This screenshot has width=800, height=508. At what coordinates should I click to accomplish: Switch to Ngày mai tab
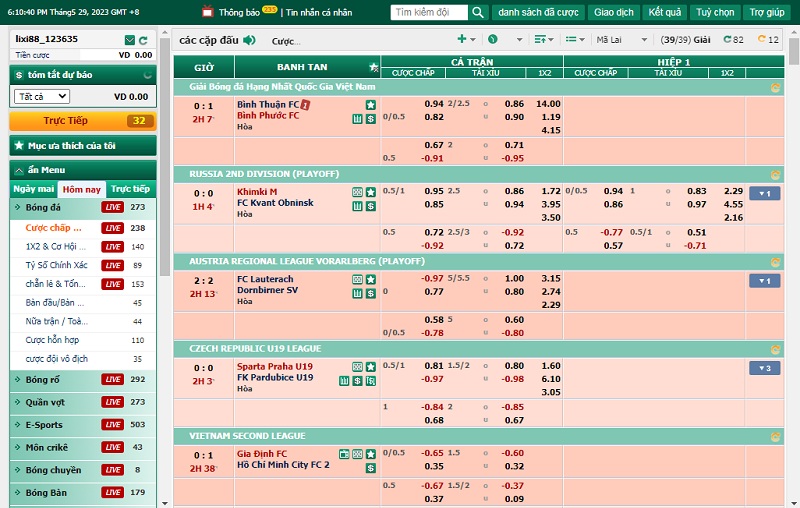[x=34, y=189]
